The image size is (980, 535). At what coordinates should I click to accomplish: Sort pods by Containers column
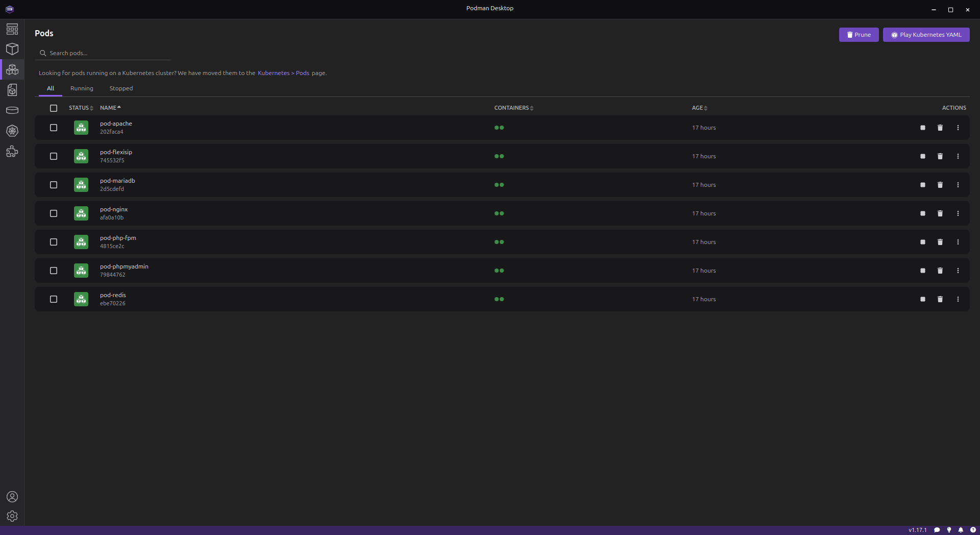click(513, 108)
